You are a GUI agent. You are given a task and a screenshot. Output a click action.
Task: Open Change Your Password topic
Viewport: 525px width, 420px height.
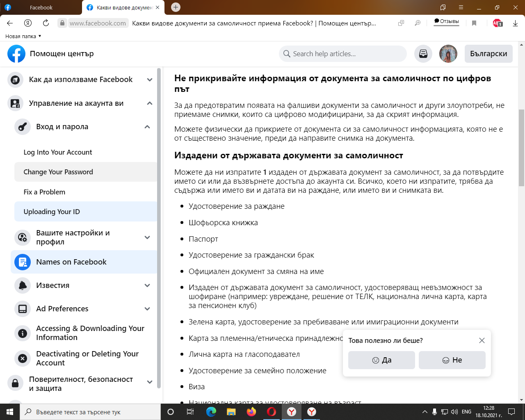point(86,172)
